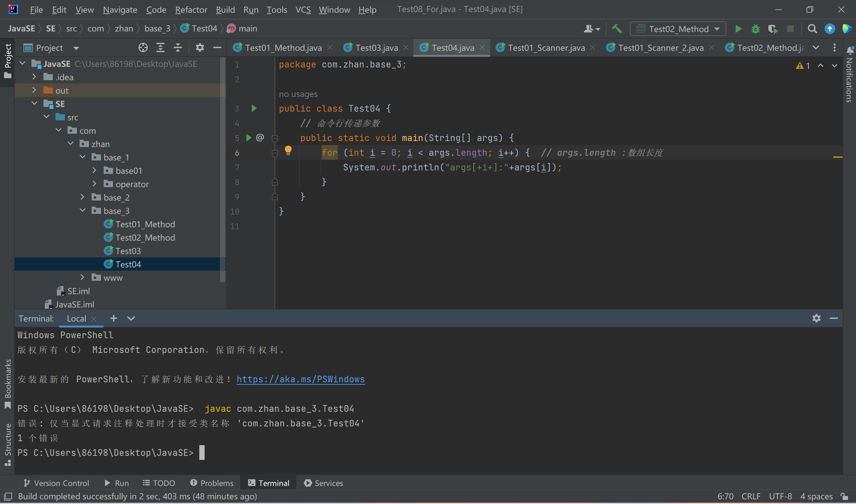Viewport: 856px width, 504px height.
Task: Open the Refactor menu
Action: pyautogui.click(x=191, y=9)
